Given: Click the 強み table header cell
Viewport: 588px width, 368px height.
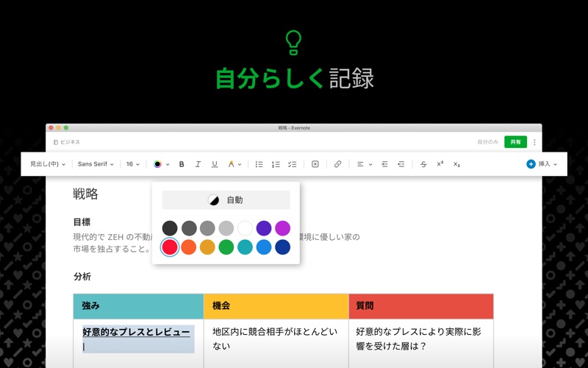Looking at the screenshot, I should [138, 306].
